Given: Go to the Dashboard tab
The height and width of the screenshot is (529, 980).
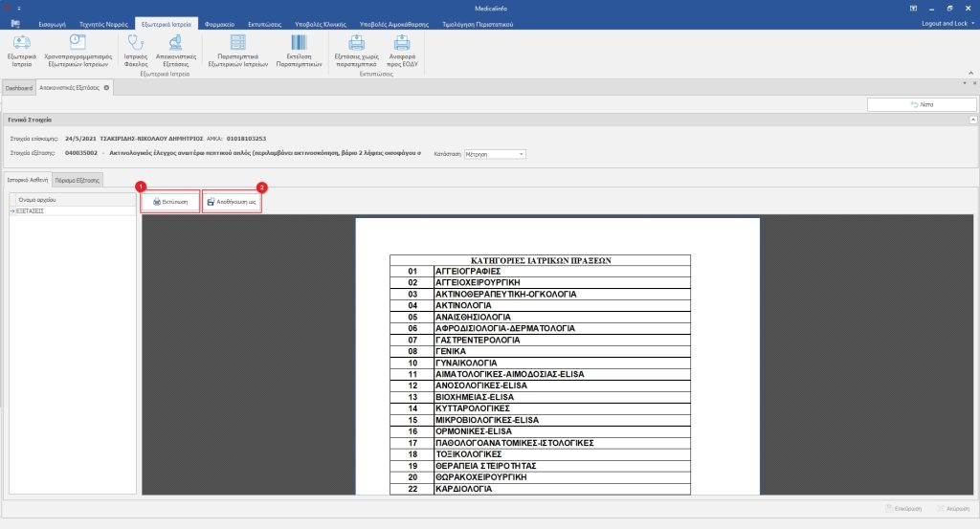Looking at the screenshot, I should pos(19,87).
